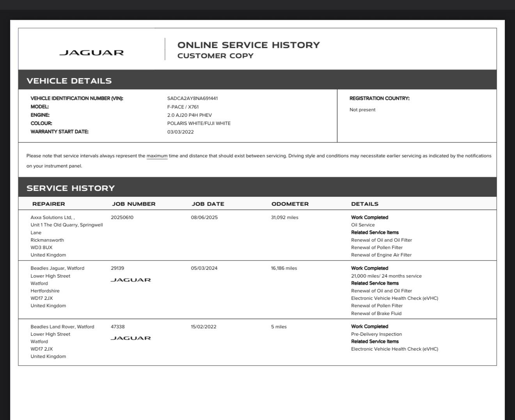Select the 'ONLINE SERVICE HISTORY' title
Image resolution: width=515 pixels, height=420 pixels.
[249, 45]
